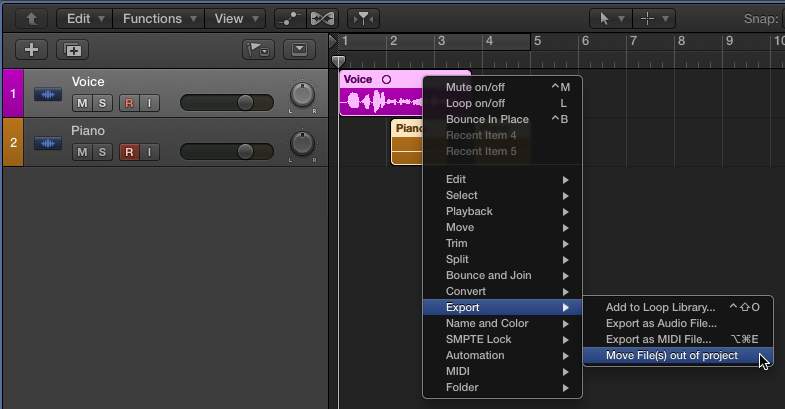
Task: Mute the Voice track
Action: click(83, 103)
